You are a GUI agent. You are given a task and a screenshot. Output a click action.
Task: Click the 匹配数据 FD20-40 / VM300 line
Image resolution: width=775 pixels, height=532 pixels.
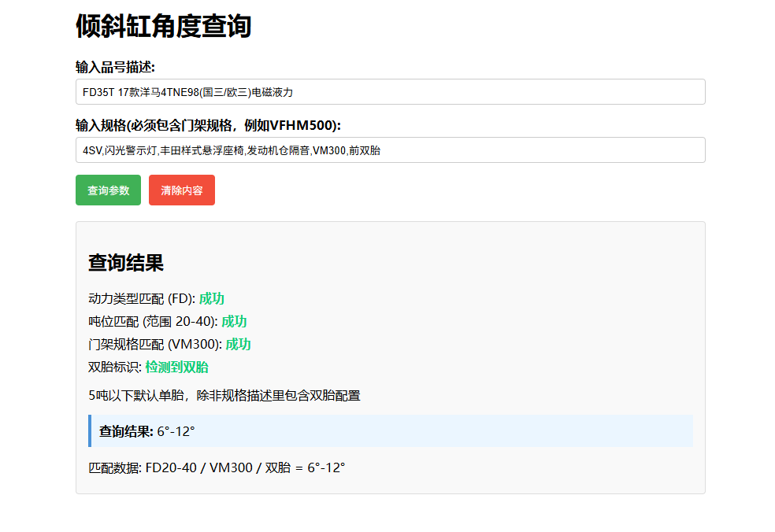217,468
